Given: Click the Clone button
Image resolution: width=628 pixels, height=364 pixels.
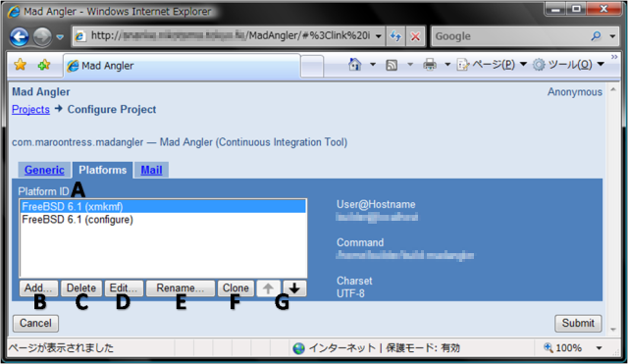Looking at the screenshot, I should pyautogui.click(x=235, y=287).
